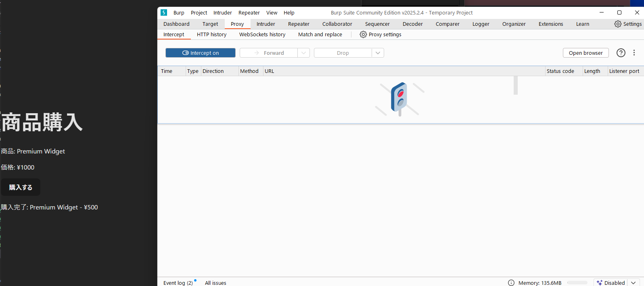This screenshot has width=644, height=286.
Task: Open the three-dot options menu
Action: (x=634, y=53)
